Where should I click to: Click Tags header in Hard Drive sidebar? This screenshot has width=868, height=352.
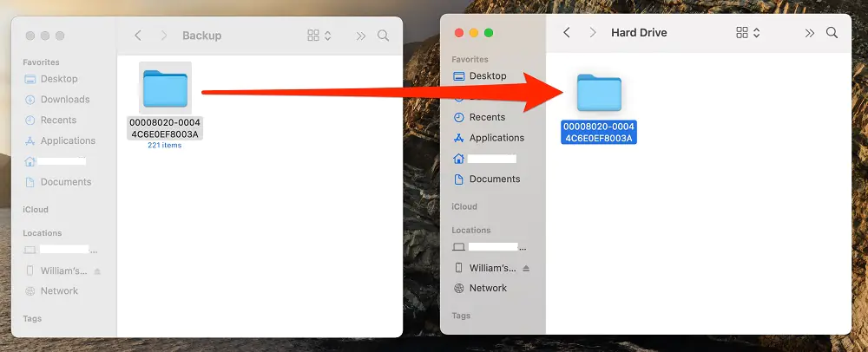461,316
